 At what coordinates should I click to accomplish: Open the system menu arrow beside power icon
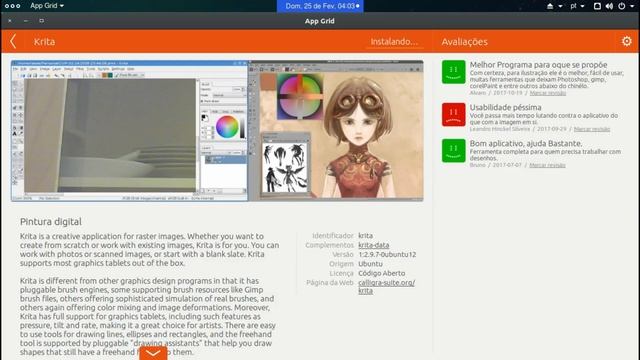pyautogui.click(x=632, y=6)
